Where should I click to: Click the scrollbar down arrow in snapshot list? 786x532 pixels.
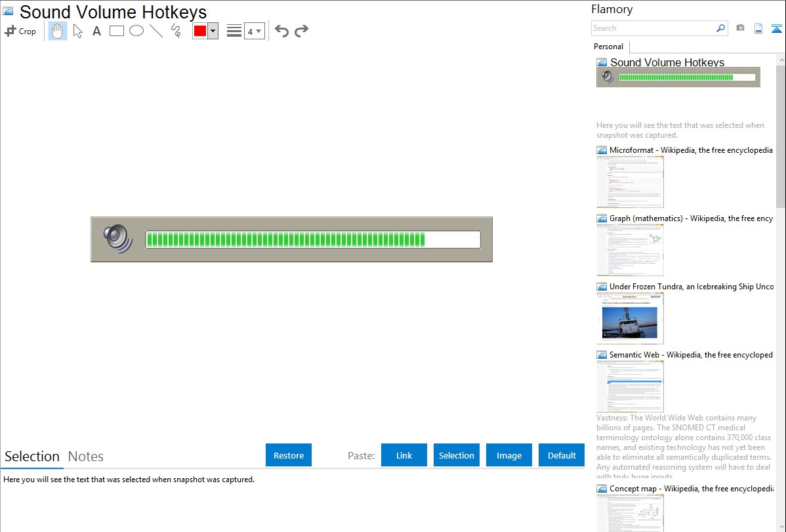click(781, 527)
